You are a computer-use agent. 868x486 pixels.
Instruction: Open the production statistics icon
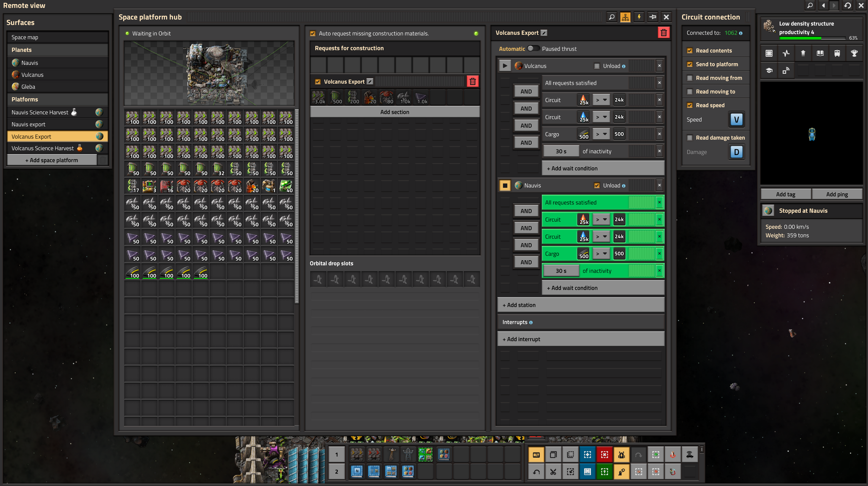pyautogui.click(x=786, y=53)
